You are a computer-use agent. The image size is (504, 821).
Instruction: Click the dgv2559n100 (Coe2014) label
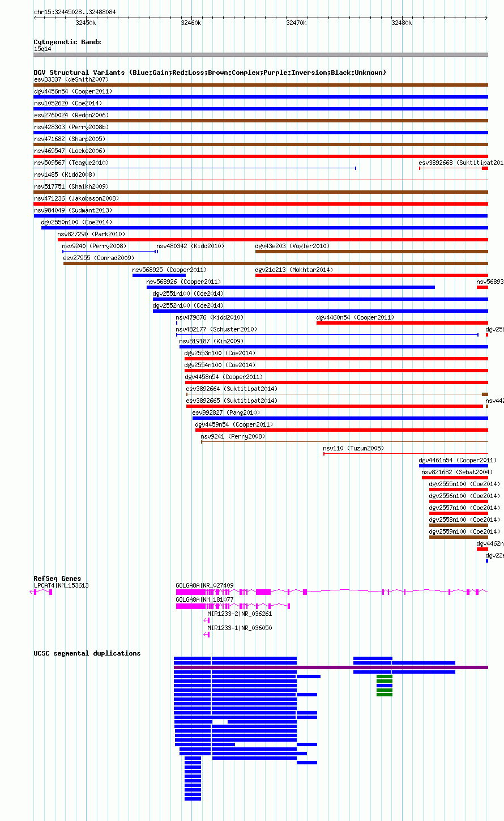464,531
